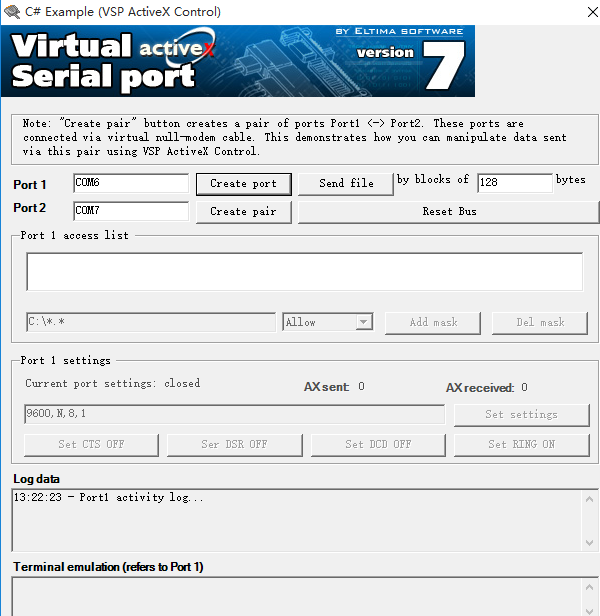Click the Del mask button

540,323
